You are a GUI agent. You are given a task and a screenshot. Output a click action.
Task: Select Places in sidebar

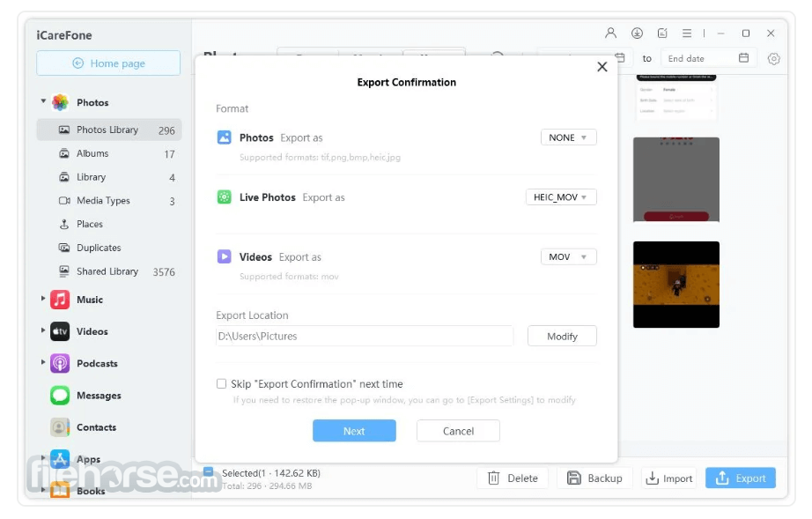tap(108, 225)
